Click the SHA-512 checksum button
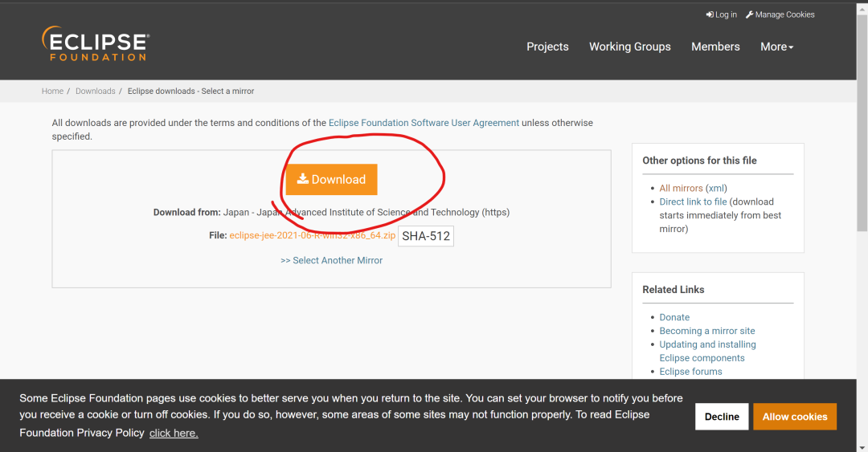This screenshot has height=452, width=868. click(x=426, y=236)
